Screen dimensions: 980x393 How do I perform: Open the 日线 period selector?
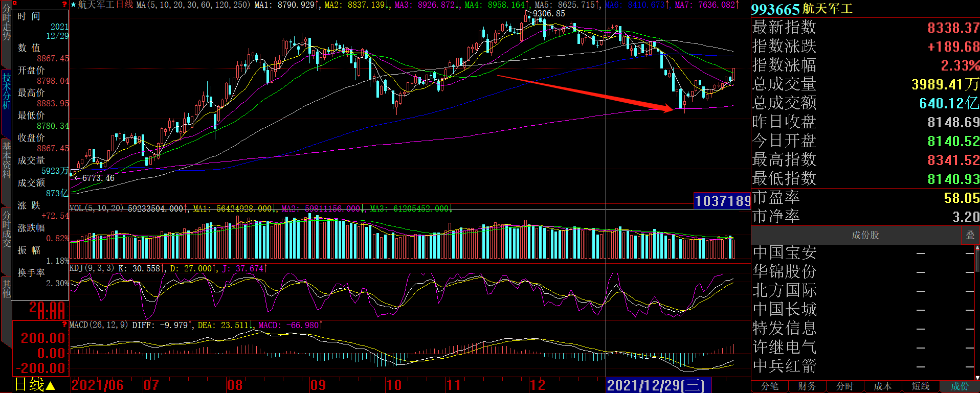pos(34,385)
